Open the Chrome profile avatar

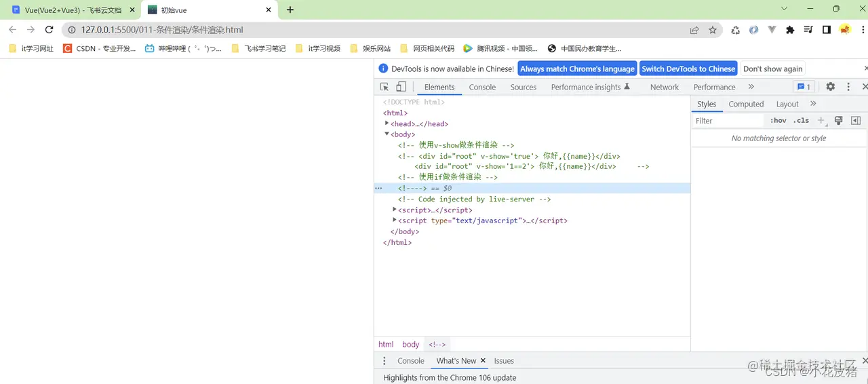[845, 30]
